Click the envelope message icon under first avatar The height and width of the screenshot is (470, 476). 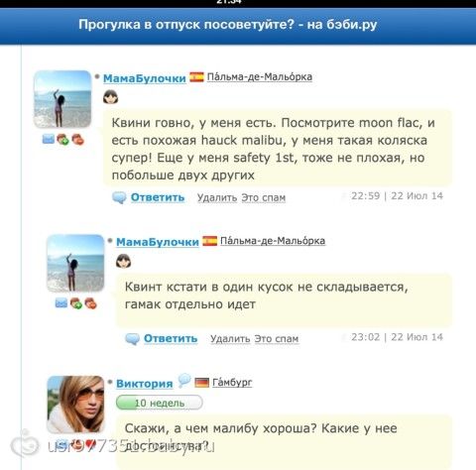point(49,139)
